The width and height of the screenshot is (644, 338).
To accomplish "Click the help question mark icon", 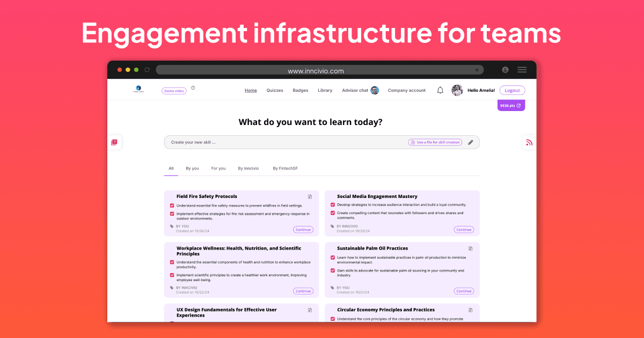I will (x=193, y=87).
